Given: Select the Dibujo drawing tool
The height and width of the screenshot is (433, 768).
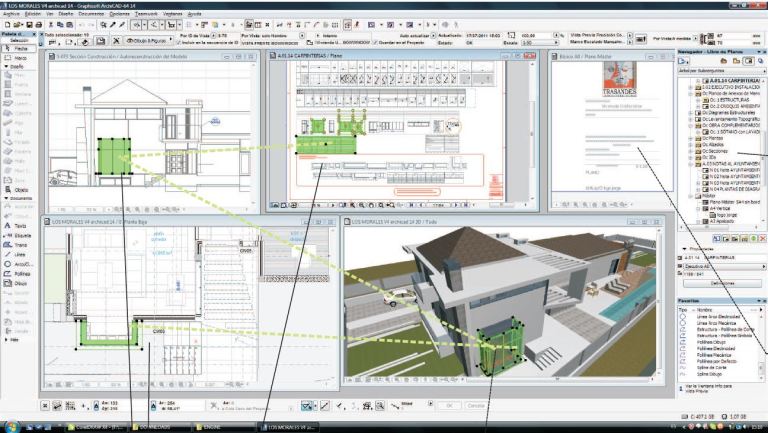Looking at the screenshot, I should pos(18,283).
